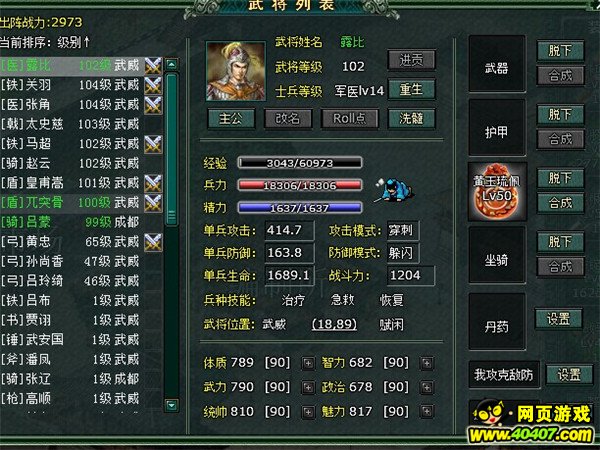This screenshot has width=600, height=450.
Task: Select 太史慈 in the general list
Action: (x=71, y=124)
